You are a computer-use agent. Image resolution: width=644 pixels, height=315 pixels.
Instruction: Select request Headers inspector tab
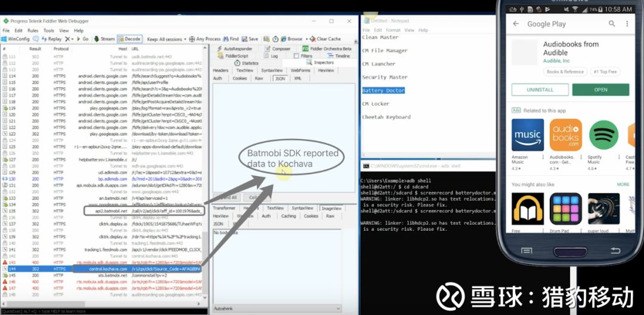[221, 70]
